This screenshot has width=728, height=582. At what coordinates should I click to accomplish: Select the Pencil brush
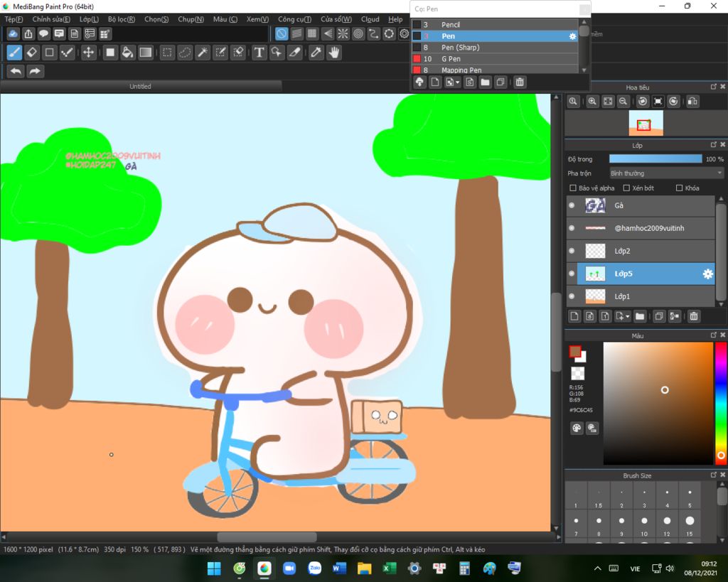[495, 25]
